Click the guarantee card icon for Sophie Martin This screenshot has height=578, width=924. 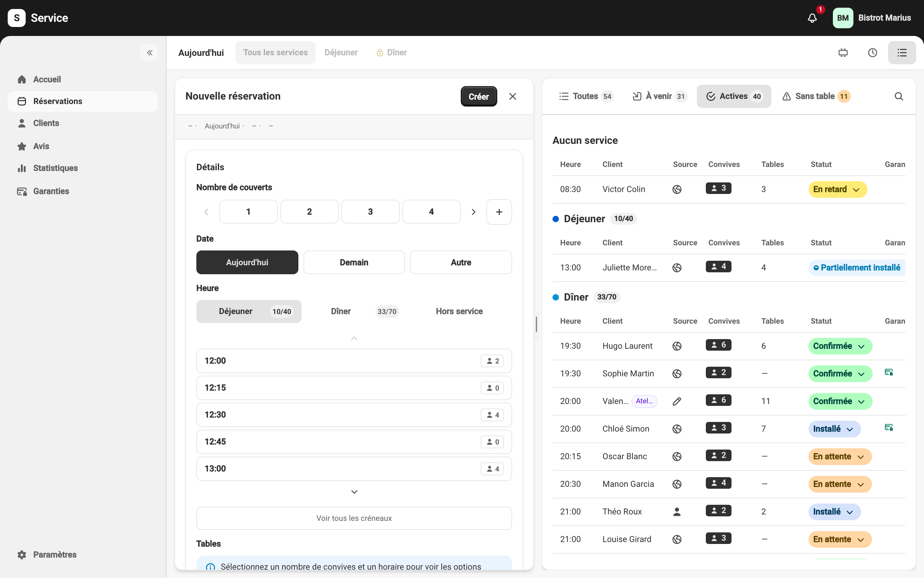tap(888, 372)
